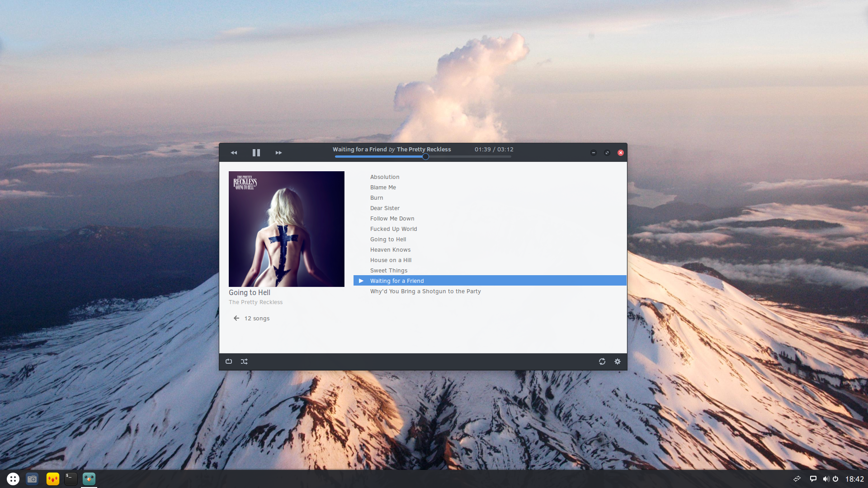
Task: Toggle repeat mode icon
Action: pyautogui.click(x=229, y=361)
